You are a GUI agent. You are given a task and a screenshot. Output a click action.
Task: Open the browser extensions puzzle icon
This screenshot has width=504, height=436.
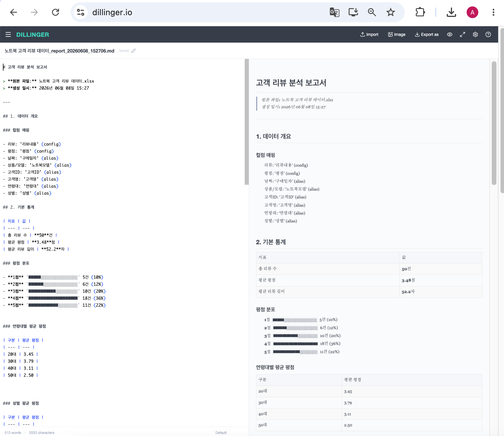[x=420, y=12]
